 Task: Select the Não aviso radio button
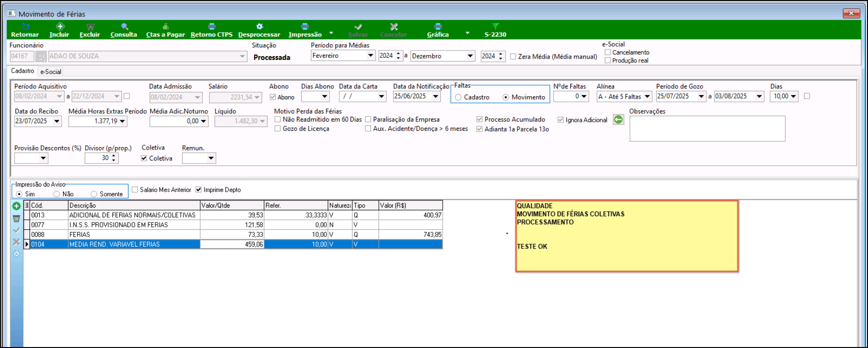pos(57,194)
